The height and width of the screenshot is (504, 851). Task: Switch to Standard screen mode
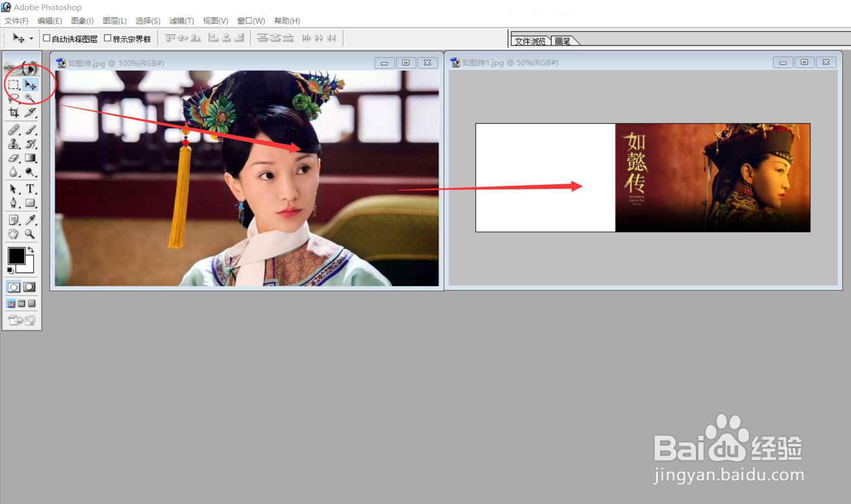[11, 304]
